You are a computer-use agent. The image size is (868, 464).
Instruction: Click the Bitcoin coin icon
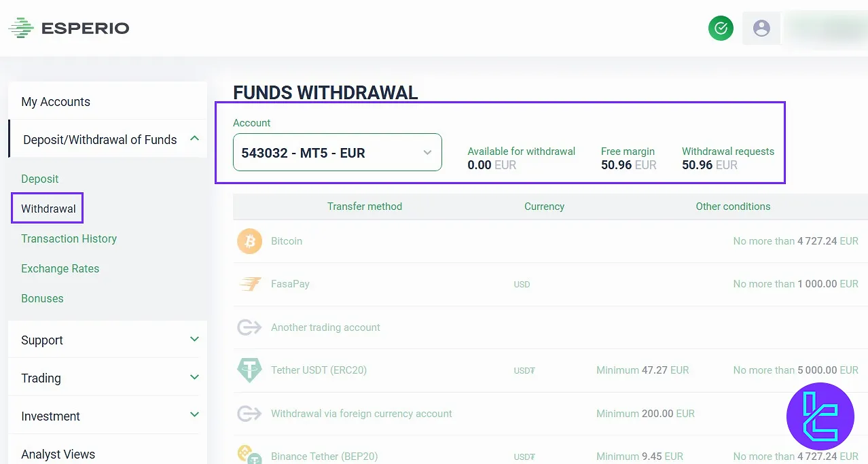click(x=249, y=241)
